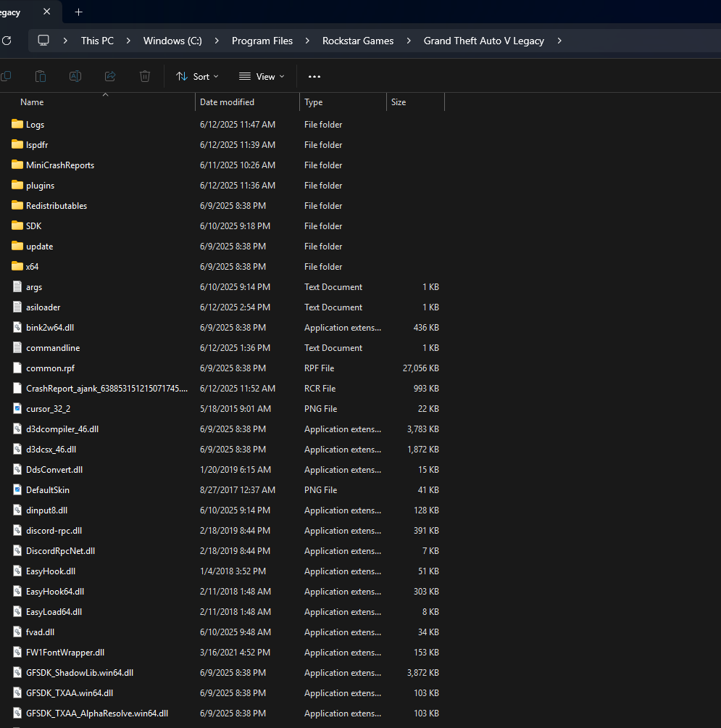Navigate to Program Files breadcrumb
The image size is (721, 728).
(x=262, y=41)
